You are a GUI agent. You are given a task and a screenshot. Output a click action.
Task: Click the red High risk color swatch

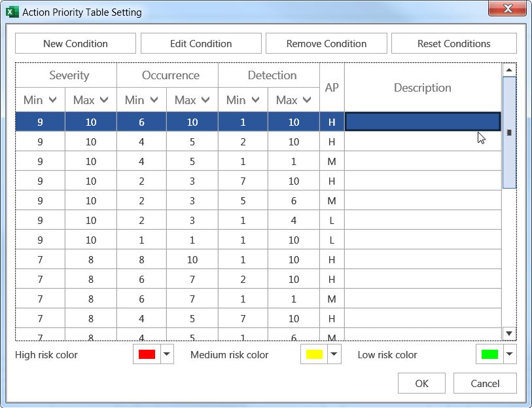coord(147,354)
